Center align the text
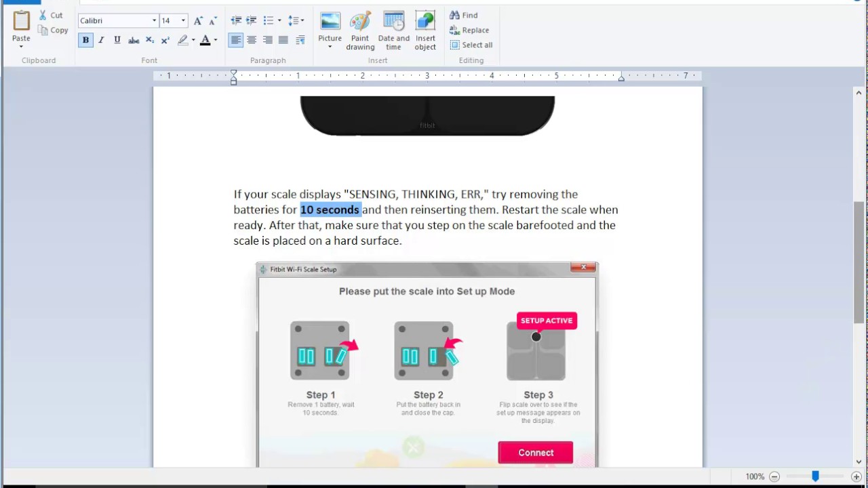 [252, 40]
